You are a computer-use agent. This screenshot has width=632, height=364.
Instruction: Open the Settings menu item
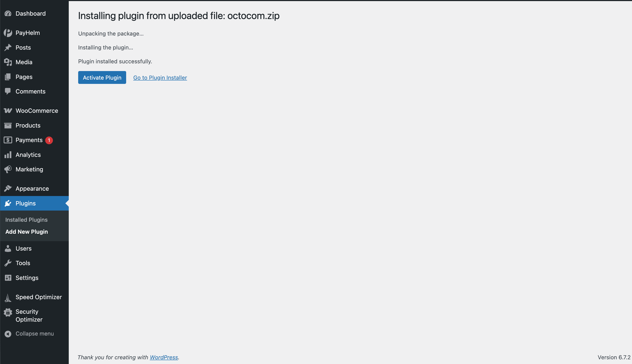click(27, 278)
